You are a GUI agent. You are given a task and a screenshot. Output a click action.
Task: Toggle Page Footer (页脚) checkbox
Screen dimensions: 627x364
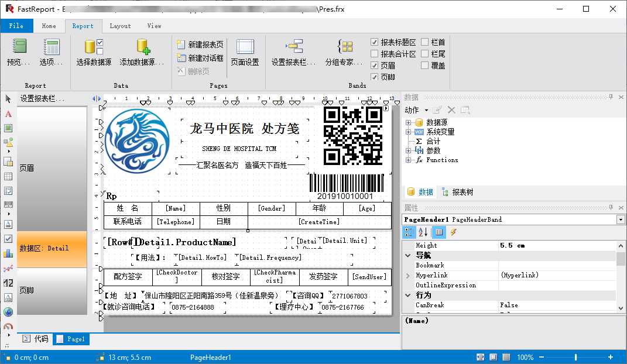coord(374,77)
